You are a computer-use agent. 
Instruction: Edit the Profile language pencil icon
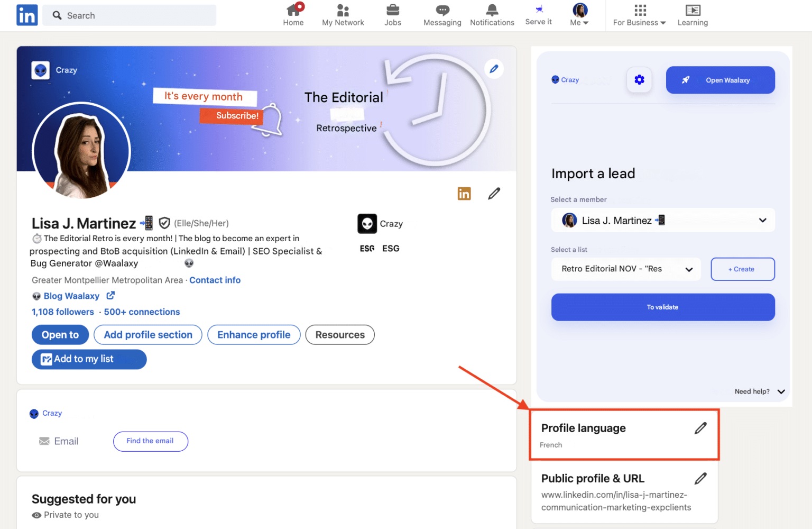pyautogui.click(x=701, y=428)
